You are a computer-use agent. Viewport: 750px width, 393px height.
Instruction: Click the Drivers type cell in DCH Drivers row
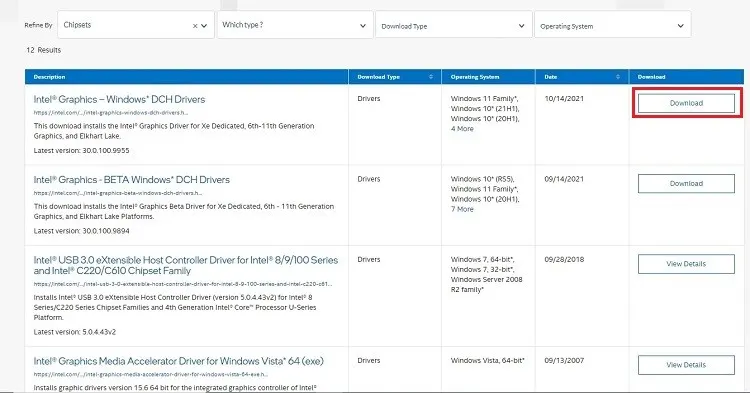click(x=369, y=98)
